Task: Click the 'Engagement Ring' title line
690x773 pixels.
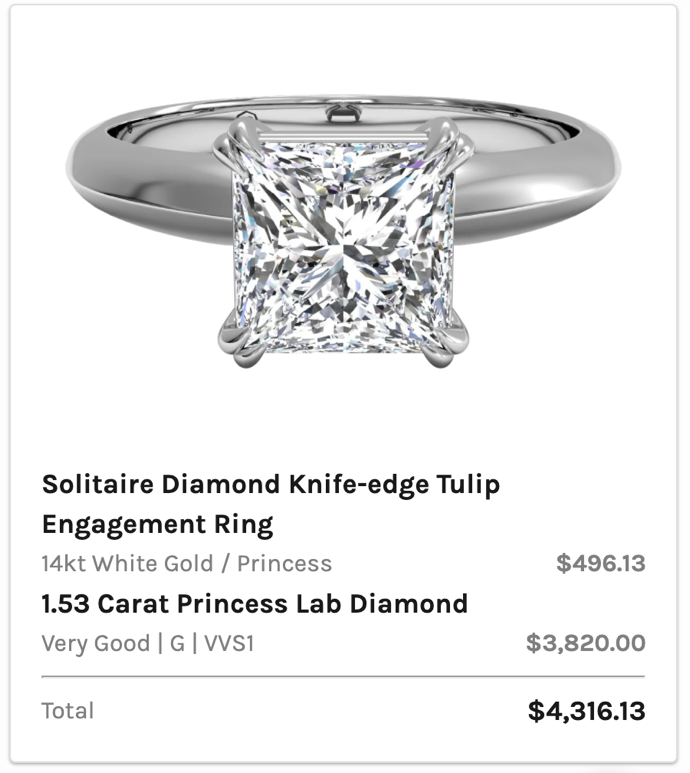Action: point(158,525)
